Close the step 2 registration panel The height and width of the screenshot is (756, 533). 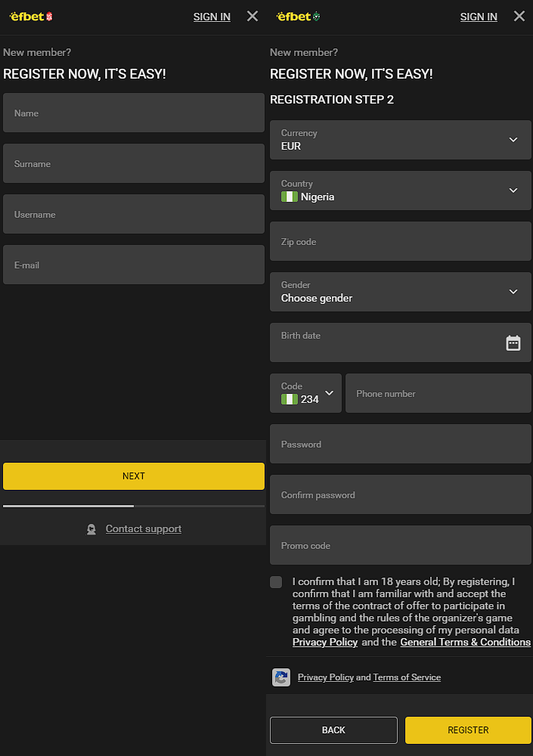[x=519, y=16]
